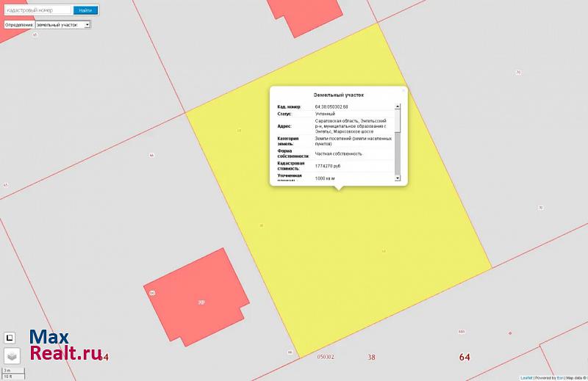588x381 pixels.
Task: Focus the Кадастровый номер search field
Action: [37, 10]
